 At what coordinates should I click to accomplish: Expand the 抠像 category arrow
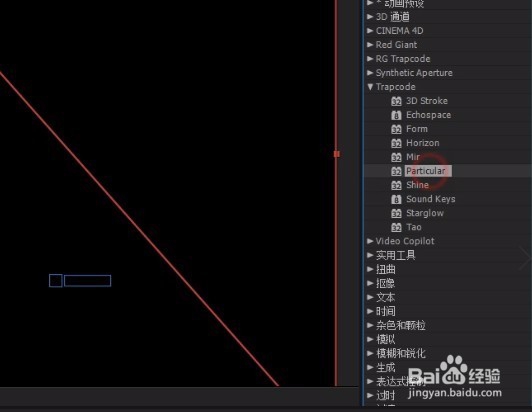point(370,283)
